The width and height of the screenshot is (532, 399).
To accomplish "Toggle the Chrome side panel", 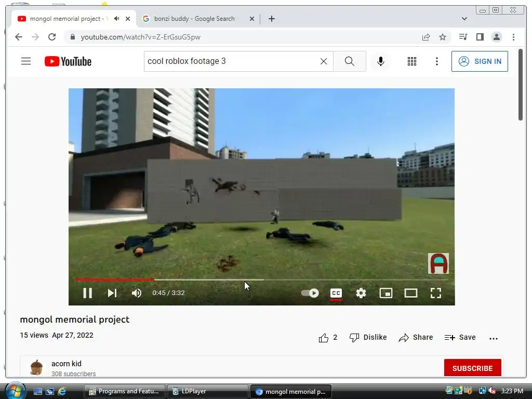I will [x=480, y=37].
